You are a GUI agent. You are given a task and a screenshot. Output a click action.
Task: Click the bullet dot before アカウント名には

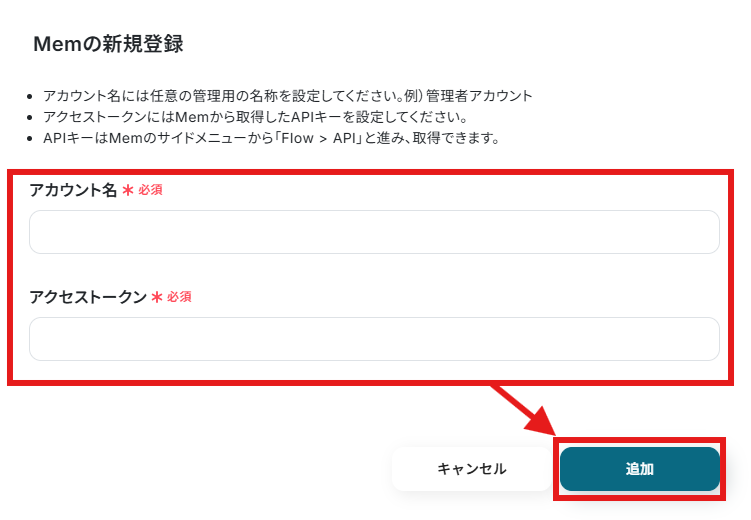30,97
